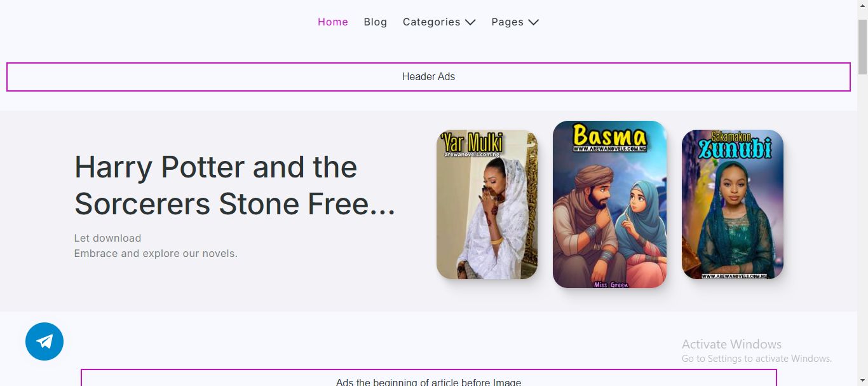Click the 'Ads the beginning of article' box

coord(428,378)
